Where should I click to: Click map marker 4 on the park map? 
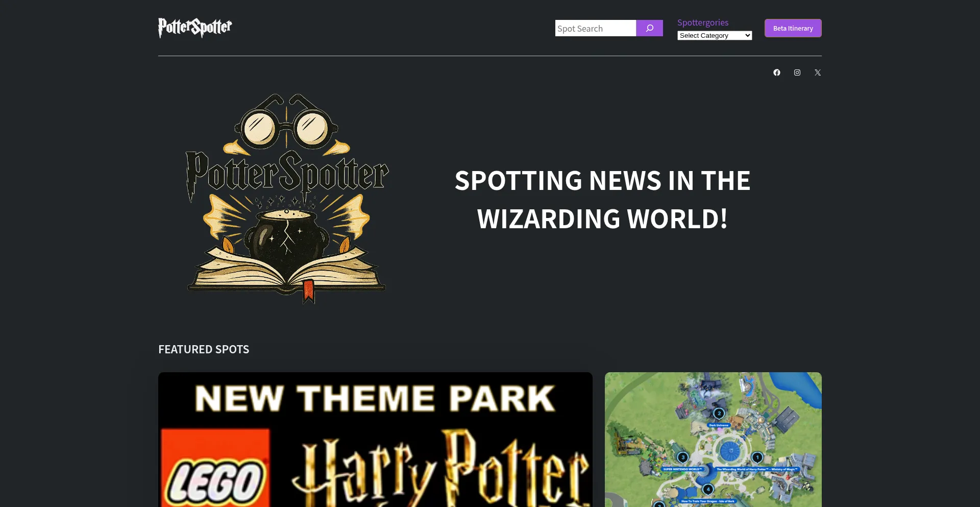pyautogui.click(x=708, y=489)
